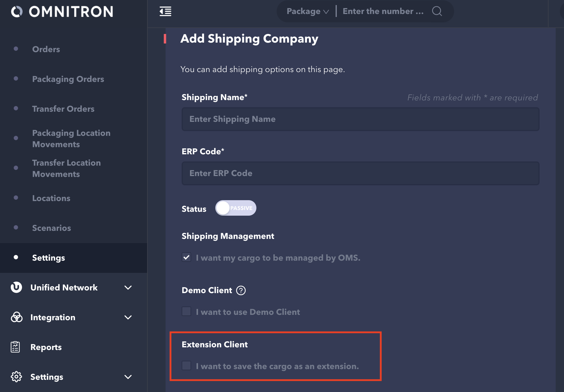Uncheck cargo managed by OMS checkbox
Viewport: 564px width, 392px height.
tap(187, 257)
